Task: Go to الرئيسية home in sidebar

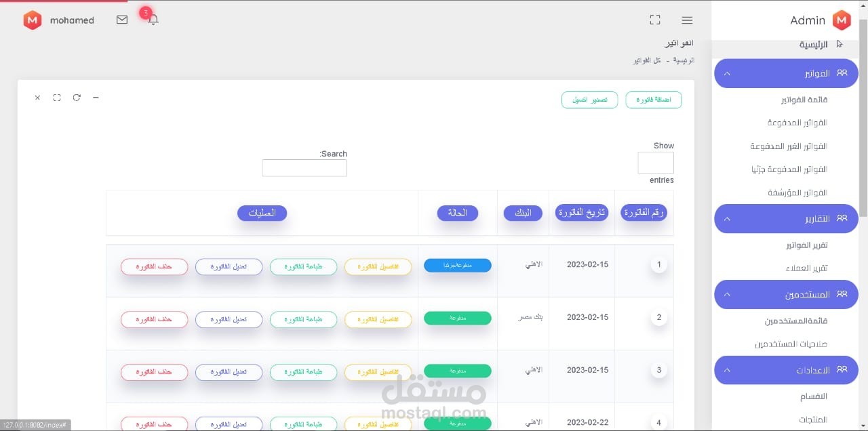Action: point(813,45)
